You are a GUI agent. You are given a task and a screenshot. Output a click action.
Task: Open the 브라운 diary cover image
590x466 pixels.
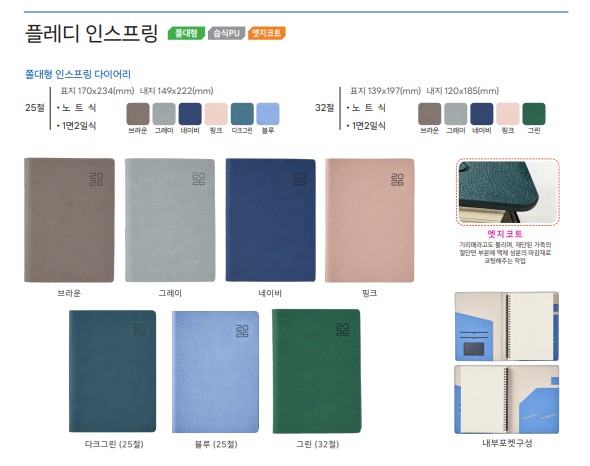pos(69,220)
